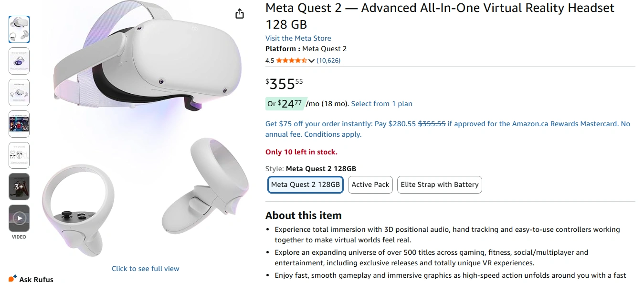Select the fifth thumbnail showing box contents
Viewport: 644px width, 283px height.
coord(19,155)
